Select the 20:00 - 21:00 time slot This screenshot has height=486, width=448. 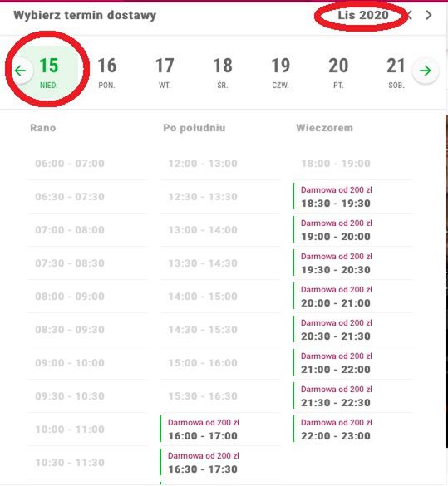coord(352,297)
